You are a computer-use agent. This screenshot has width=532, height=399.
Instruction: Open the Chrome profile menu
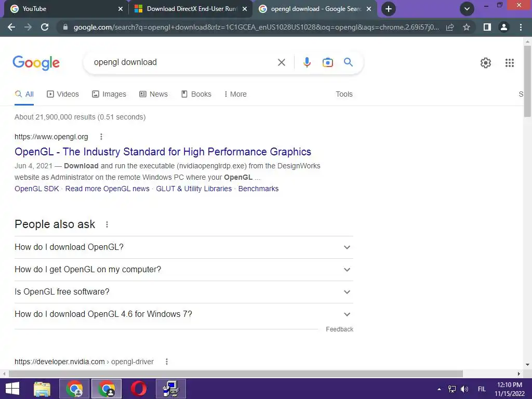point(504,27)
